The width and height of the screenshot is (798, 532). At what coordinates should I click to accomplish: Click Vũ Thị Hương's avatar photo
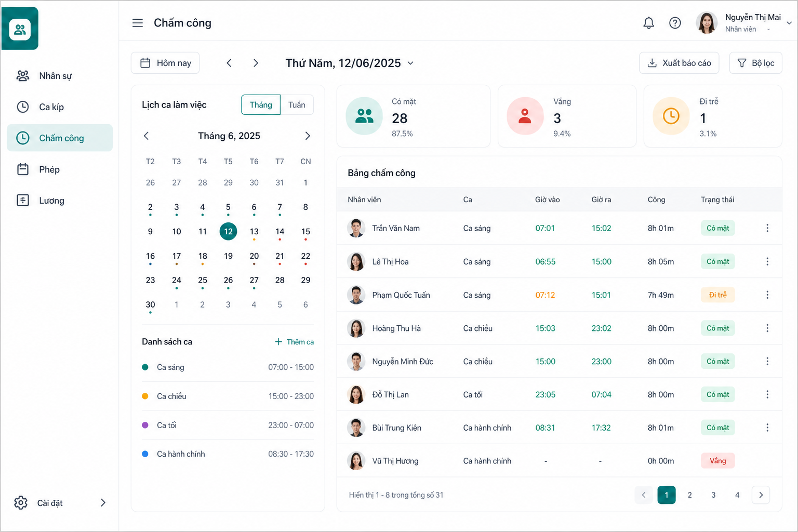pyautogui.click(x=356, y=461)
